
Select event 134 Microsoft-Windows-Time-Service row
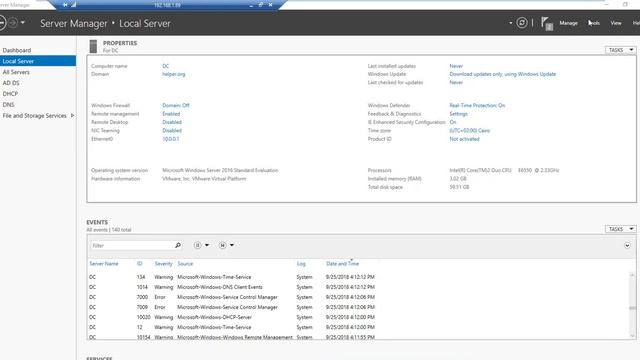point(232,277)
